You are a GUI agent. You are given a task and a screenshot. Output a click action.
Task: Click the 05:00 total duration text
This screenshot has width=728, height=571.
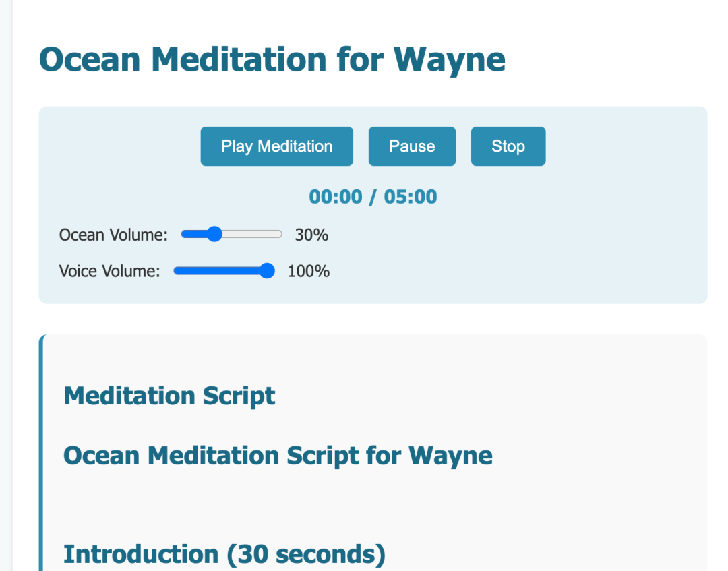[x=411, y=197]
